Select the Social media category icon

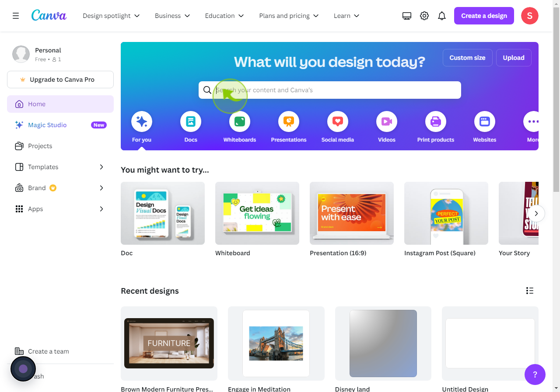[x=338, y=121]
